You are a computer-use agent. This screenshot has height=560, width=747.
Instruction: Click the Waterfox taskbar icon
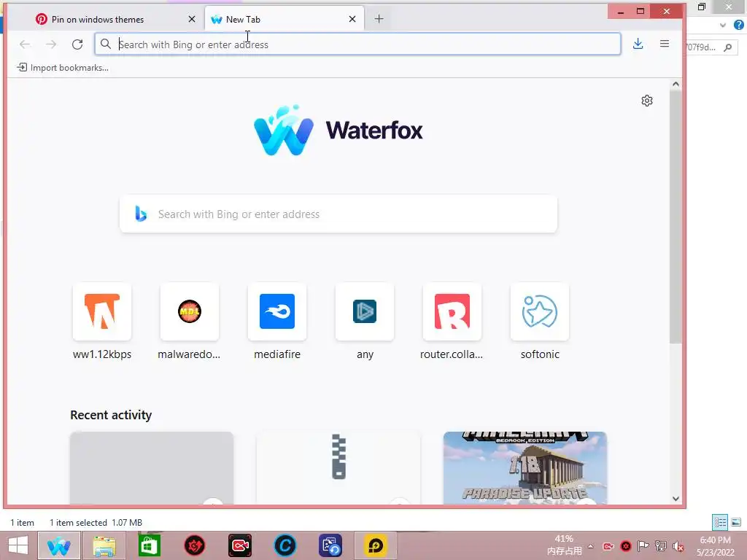pos(58,545)
